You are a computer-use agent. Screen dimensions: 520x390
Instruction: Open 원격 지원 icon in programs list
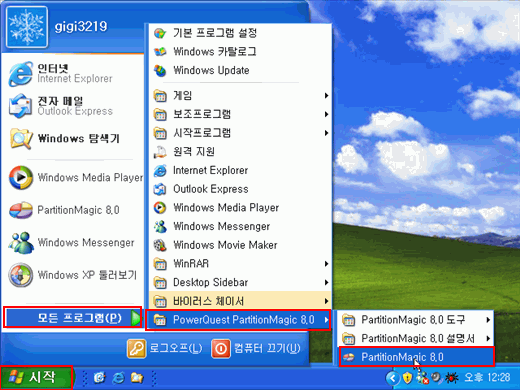(160, 152)
